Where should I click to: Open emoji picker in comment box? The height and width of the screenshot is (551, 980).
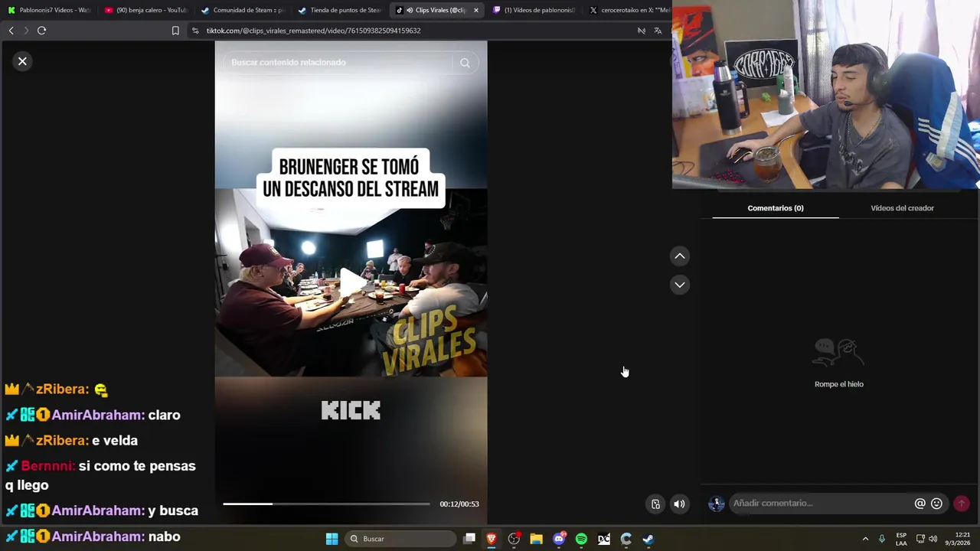click(936, 504)
